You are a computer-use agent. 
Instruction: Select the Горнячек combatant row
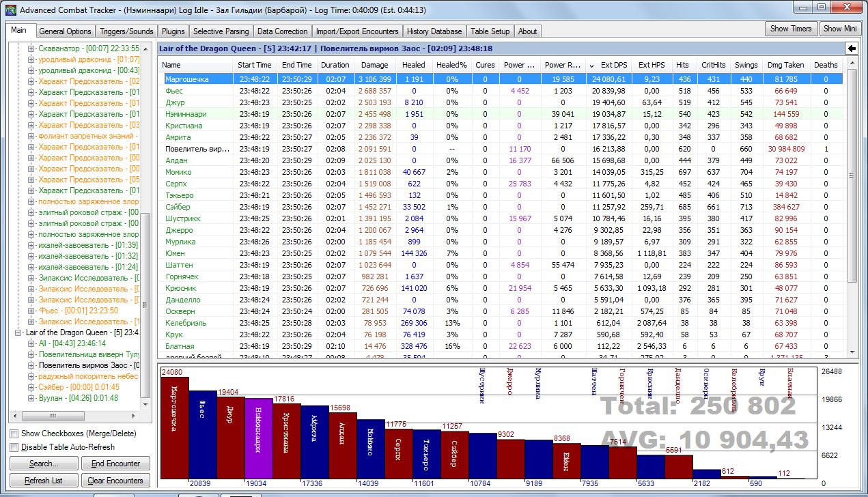point(502,276)
